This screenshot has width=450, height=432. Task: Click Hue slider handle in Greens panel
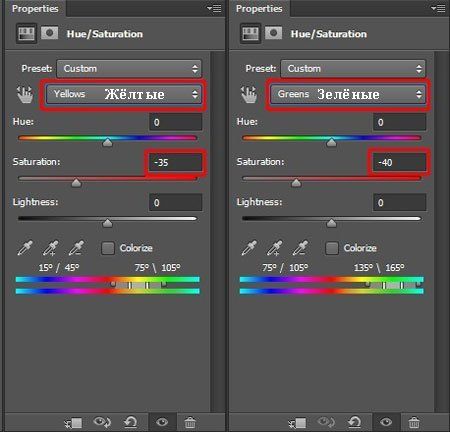click(331, 143)
